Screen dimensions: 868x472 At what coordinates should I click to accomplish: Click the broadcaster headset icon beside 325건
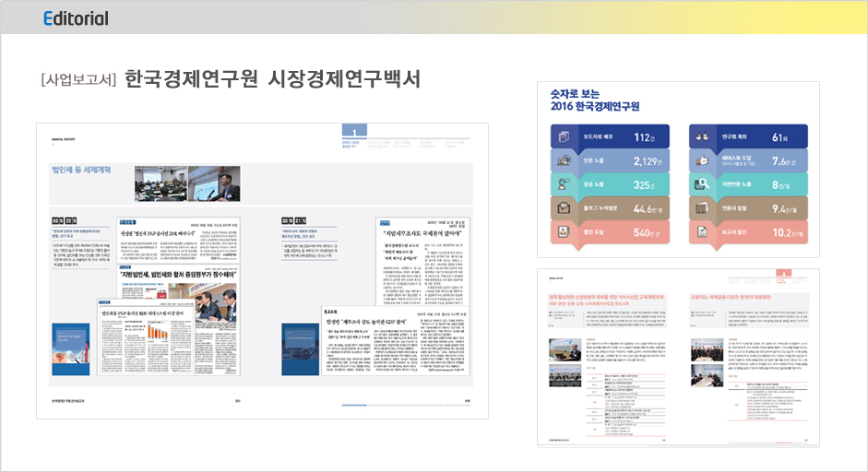point(564,184)
